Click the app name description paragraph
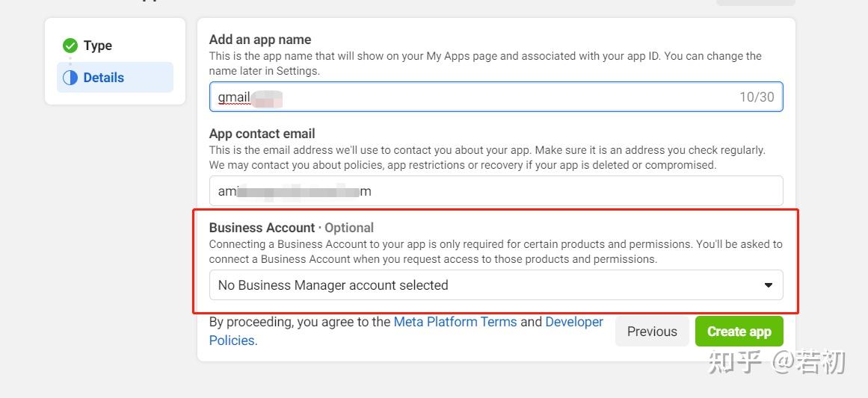Image resolution: width=868 pixels, height=398 pixels. (484, 63)
